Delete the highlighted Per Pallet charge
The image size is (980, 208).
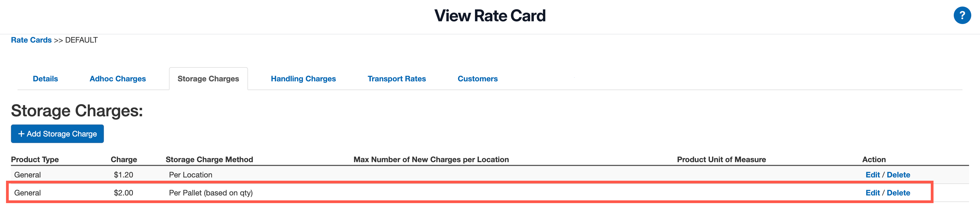tap(899, 193)
